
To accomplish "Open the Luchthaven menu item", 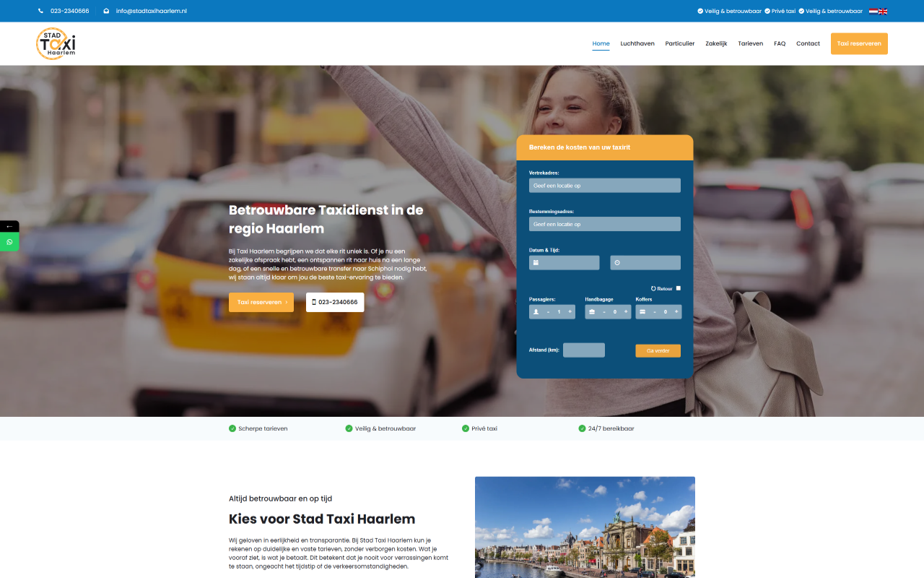I will coord(637,43).
